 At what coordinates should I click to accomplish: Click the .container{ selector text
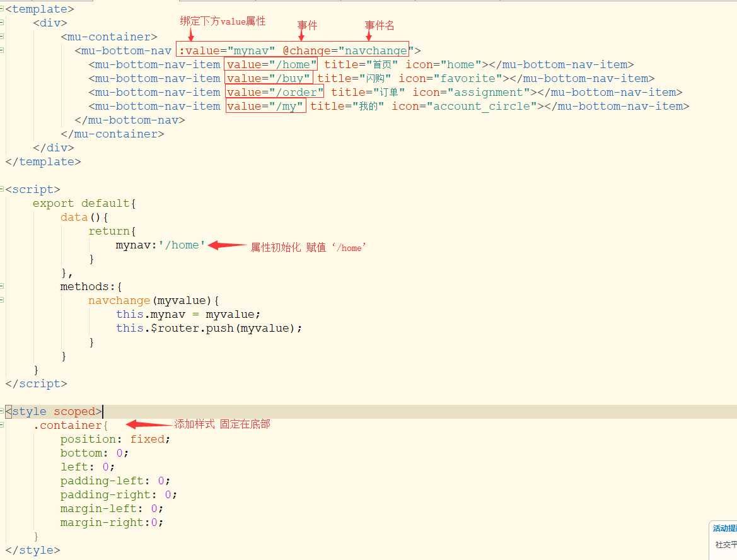pos(71,425)
